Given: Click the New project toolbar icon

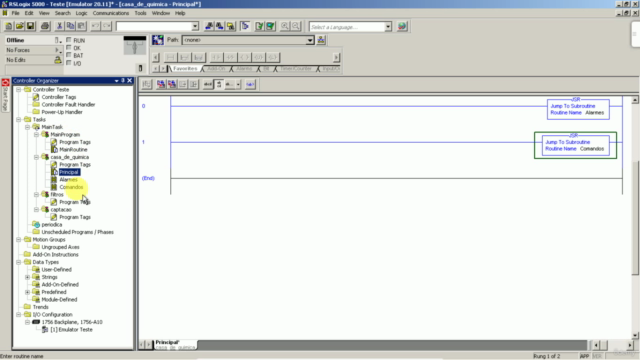Looking at the screenshot, I should point(9,26).
